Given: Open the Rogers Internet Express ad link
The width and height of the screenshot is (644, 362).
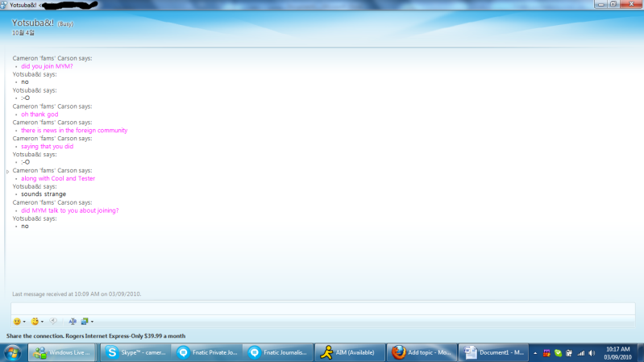Looking at the screenshot, I should 96,335.
